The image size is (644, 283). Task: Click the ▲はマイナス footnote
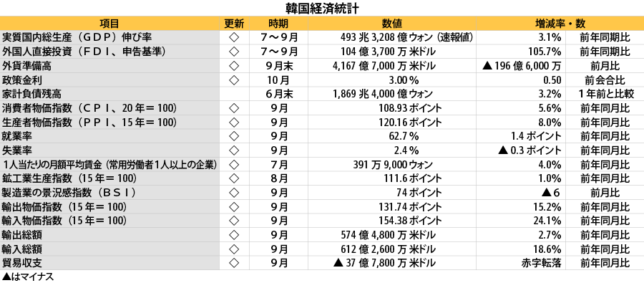pyautogui.click(x=27, y=277)
